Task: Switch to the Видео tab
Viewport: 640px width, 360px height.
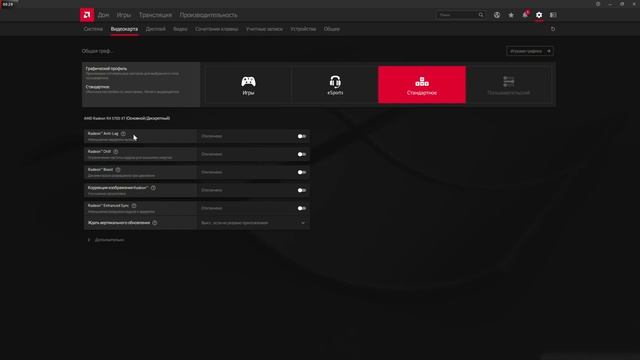Action: tap(180, 29)
